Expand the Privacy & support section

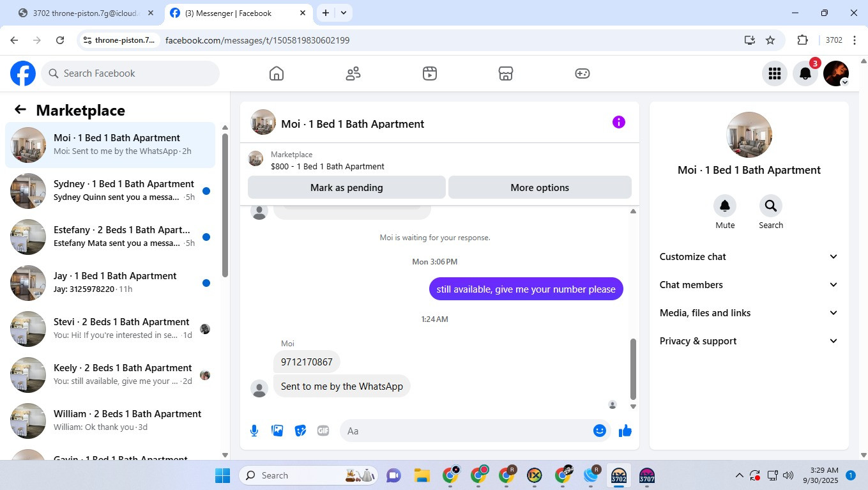[x=749, y=341]
